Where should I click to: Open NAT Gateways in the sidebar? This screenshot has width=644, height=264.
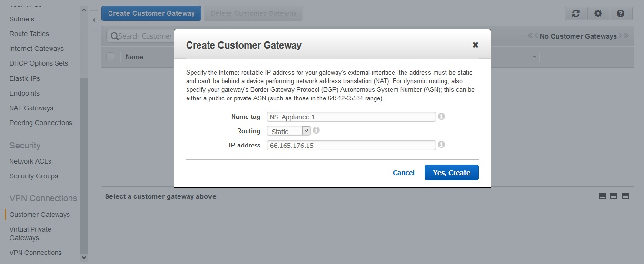31,108
